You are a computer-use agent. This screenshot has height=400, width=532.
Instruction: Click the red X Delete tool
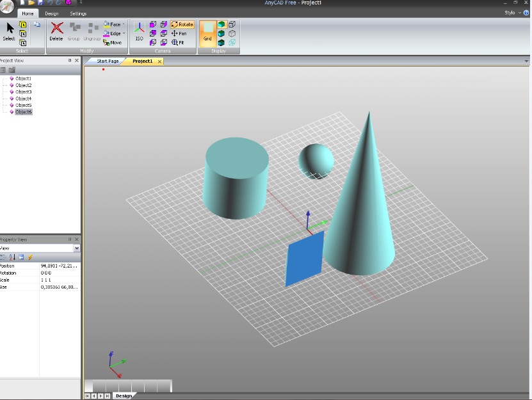click(56, 30)
